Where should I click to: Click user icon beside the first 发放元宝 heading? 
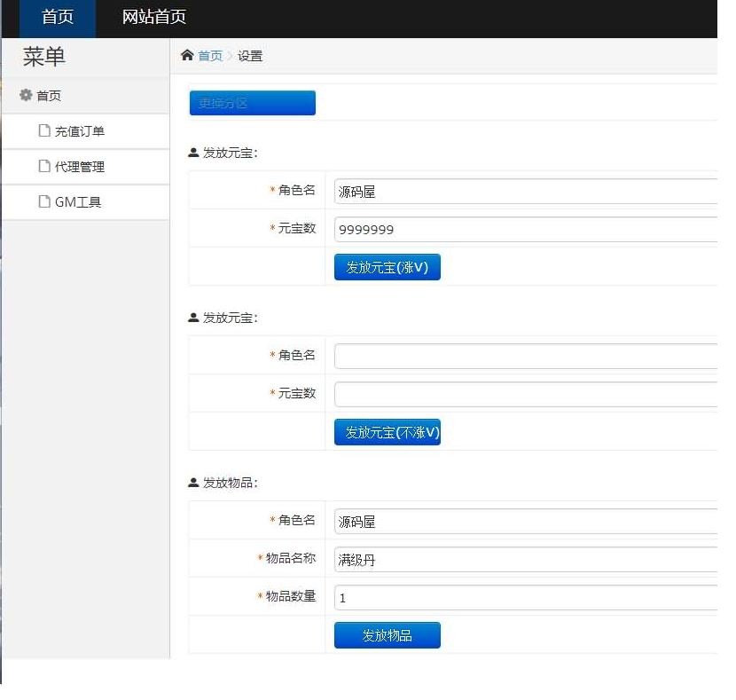(194, 153)
